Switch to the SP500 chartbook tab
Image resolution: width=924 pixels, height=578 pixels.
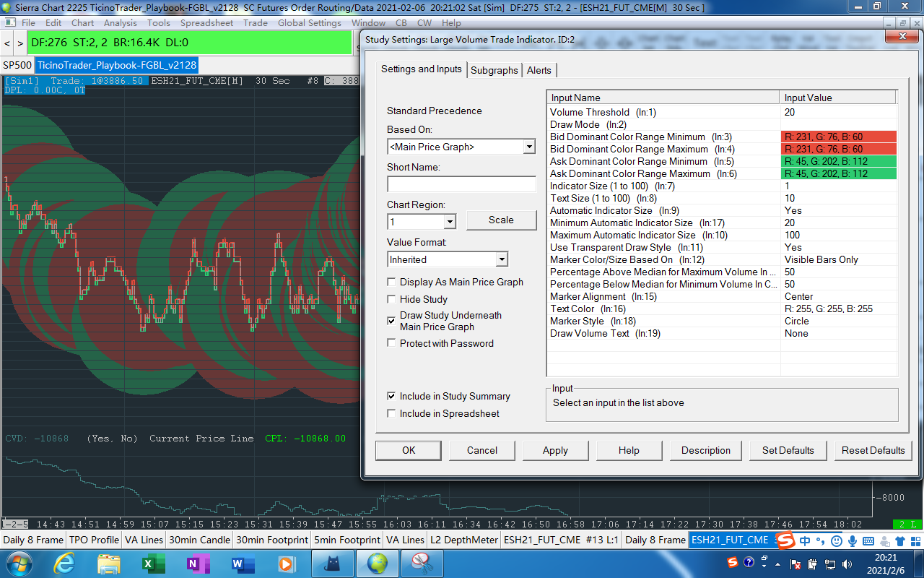point(17,65)
